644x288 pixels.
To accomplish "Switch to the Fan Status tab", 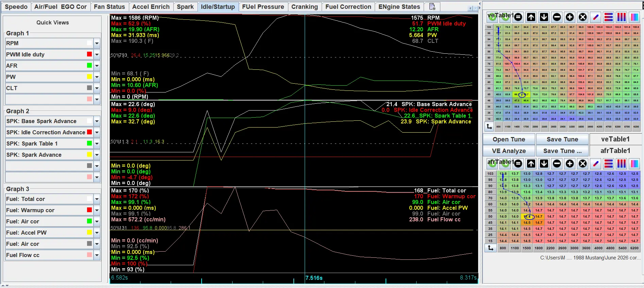I will pos(109,7).
